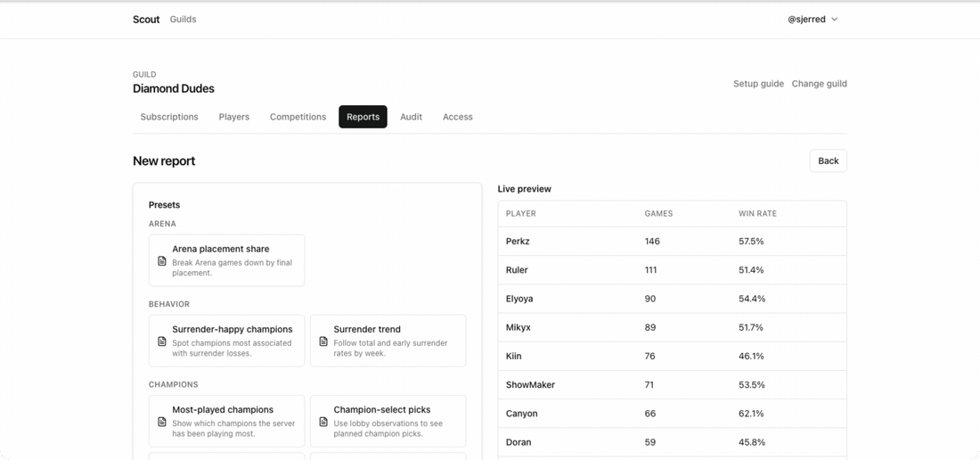Click Kiin's 46.1% win rate
980x460 pixels.
click(x=751, y=357)
